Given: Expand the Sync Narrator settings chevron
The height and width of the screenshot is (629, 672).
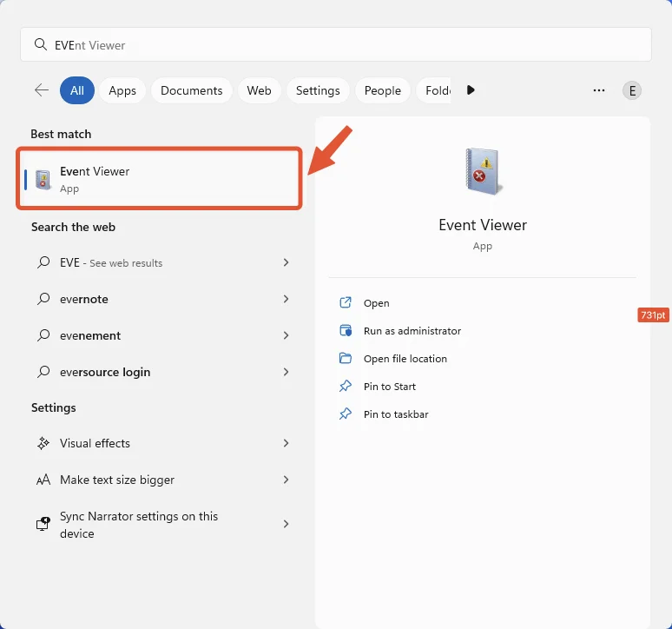Looking at the screenshot, I should coord(286,524).
